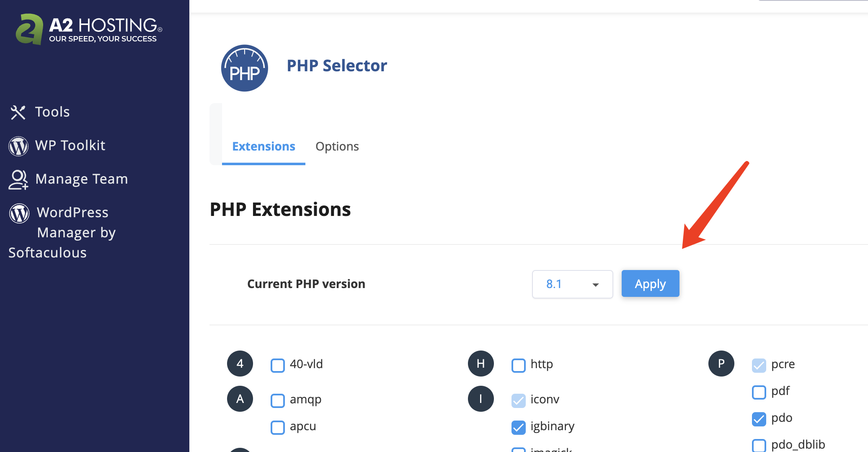Open the 8.1 PHP version dropdown

click(572, 284)
